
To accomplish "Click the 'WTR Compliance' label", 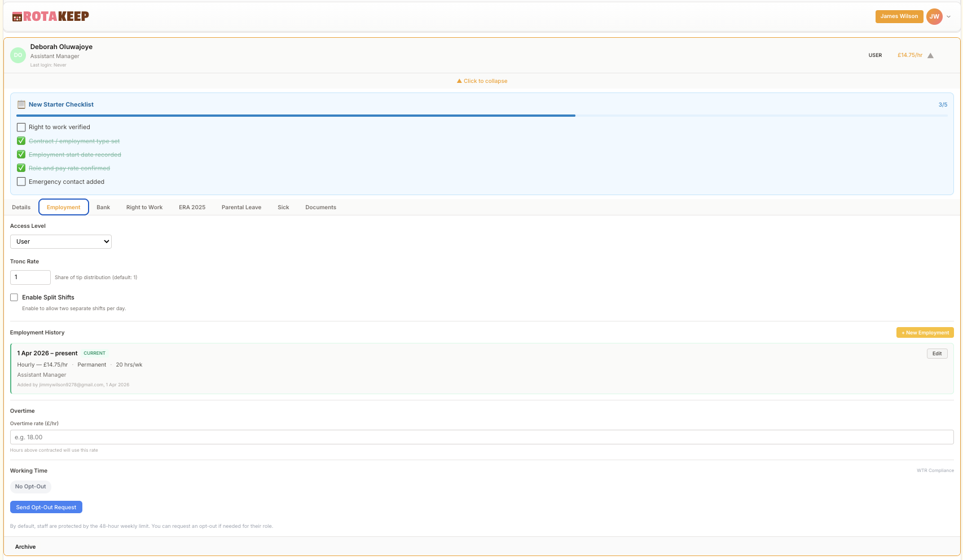I will pyautogui.click(x=935, y=470).
